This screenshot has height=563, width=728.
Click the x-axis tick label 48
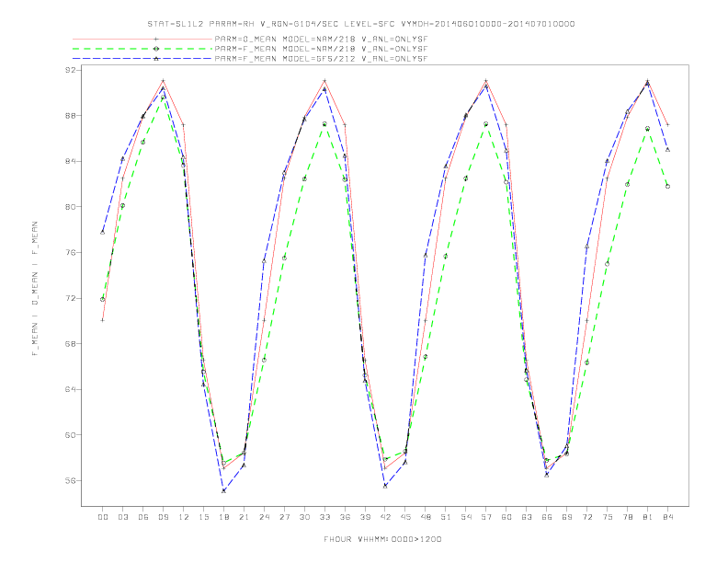[x=426, y=517]
